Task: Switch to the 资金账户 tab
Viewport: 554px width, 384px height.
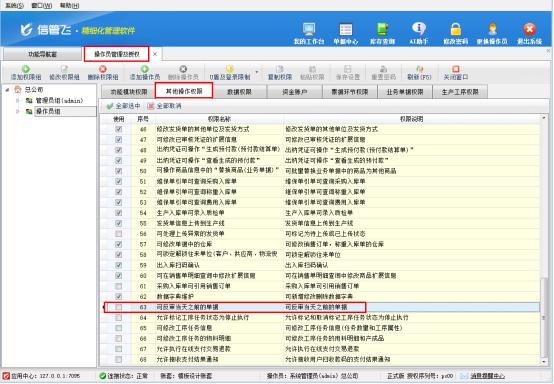Action: [295, 92]
